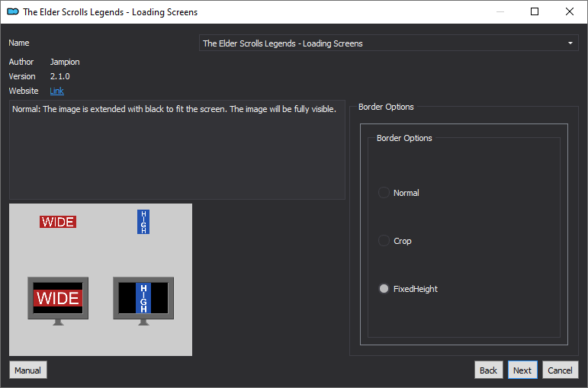Close the installer window
The height and width of the screenshot is (388, 588).
click(x=569, y=11)
